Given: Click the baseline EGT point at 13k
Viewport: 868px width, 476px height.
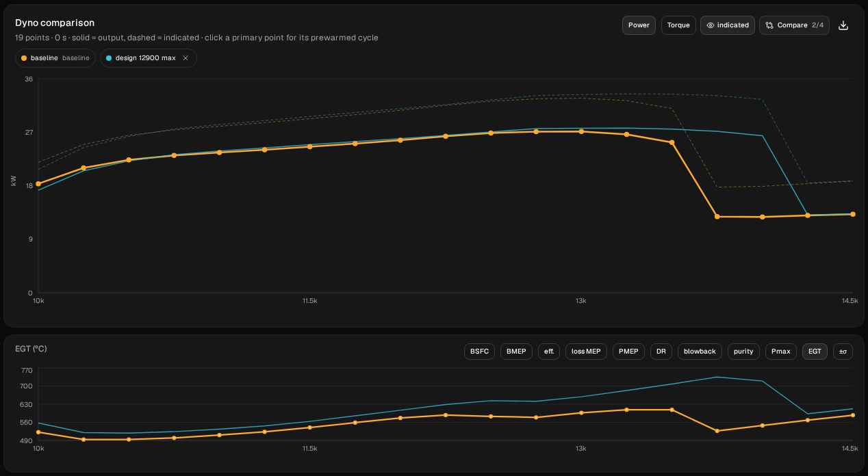Looking at the screenshot, I should (x=581, y=412).
